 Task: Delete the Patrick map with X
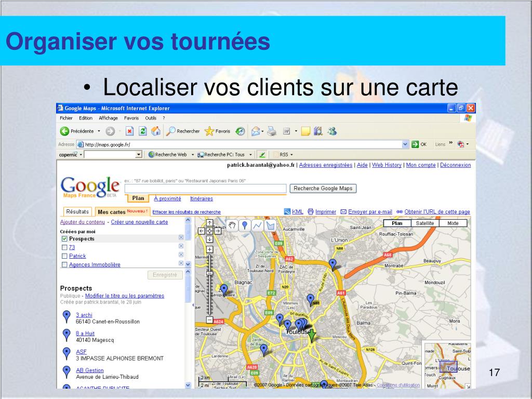(x=181, y=255)
